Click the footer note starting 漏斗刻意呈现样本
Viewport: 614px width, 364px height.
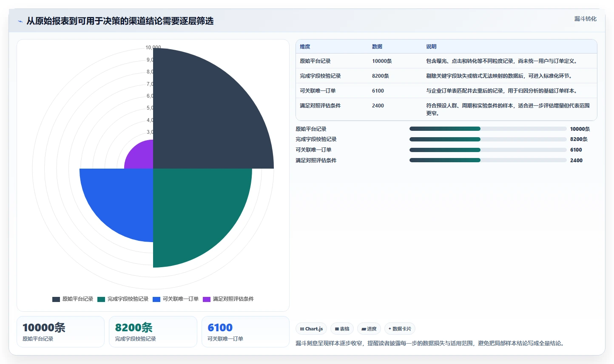431,343
